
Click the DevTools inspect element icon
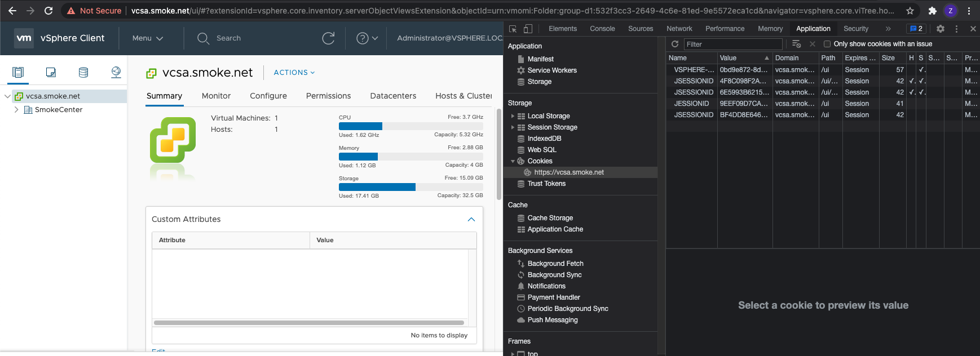(x=513, y=29)
